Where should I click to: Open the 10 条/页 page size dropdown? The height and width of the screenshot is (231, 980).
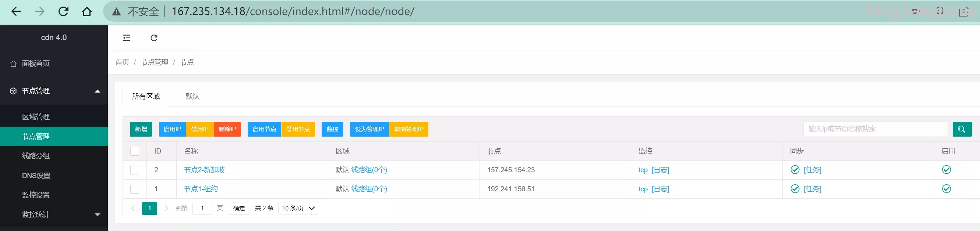298,208
